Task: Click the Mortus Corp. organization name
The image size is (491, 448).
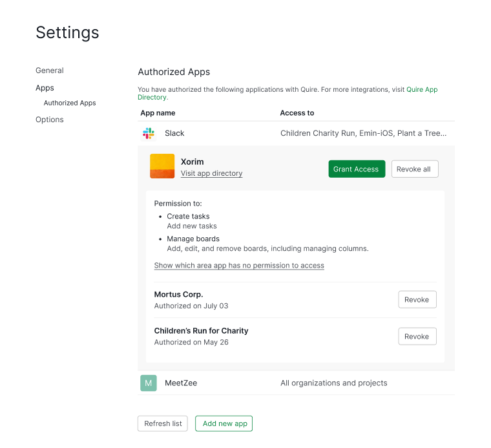Action: tap(178, 295)
